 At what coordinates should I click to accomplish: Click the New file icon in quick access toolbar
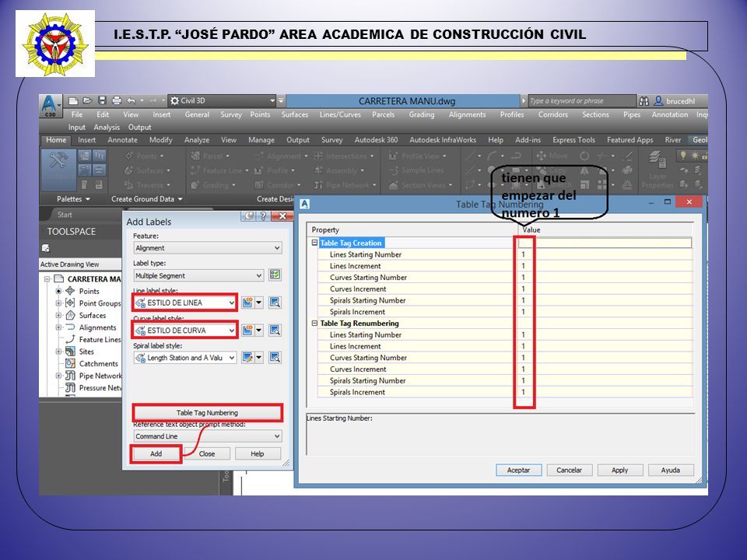coord(73,100)
